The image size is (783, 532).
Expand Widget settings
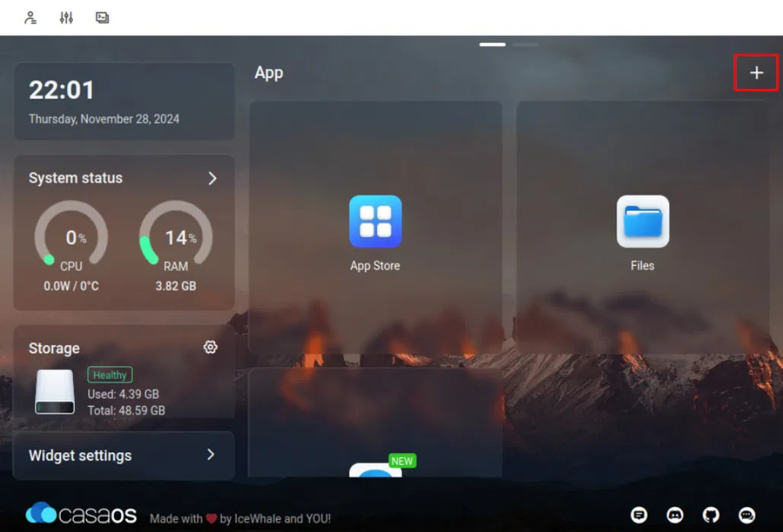[211, 455]
